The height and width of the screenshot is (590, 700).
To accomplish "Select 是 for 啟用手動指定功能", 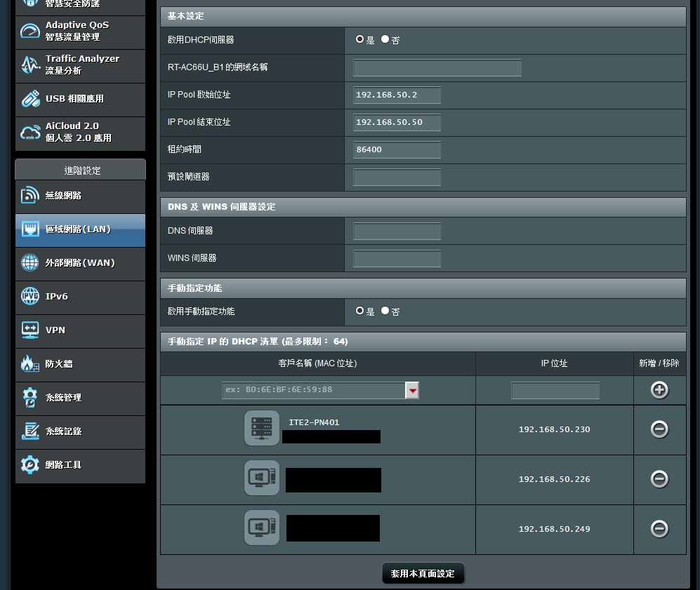I will point(359,311).
